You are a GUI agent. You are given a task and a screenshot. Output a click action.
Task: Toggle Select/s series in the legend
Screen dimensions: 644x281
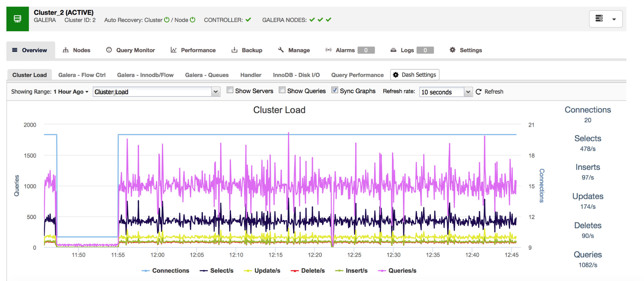(x=216, y=271)
